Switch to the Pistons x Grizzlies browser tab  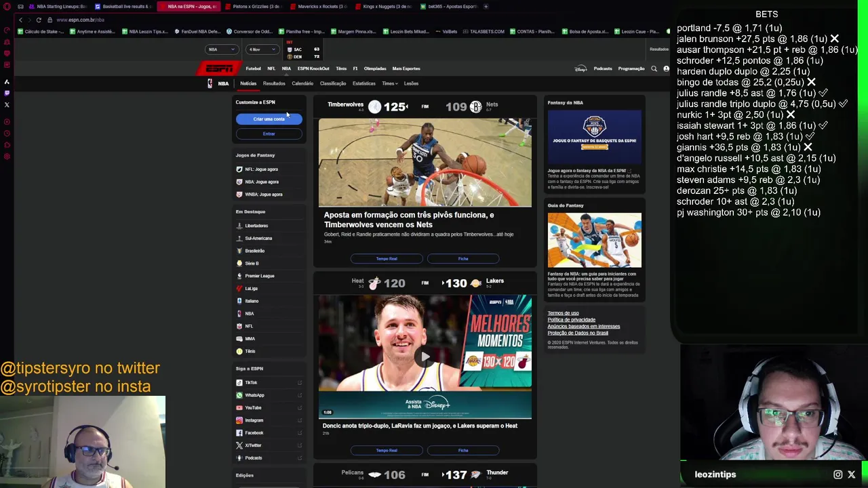256,6
